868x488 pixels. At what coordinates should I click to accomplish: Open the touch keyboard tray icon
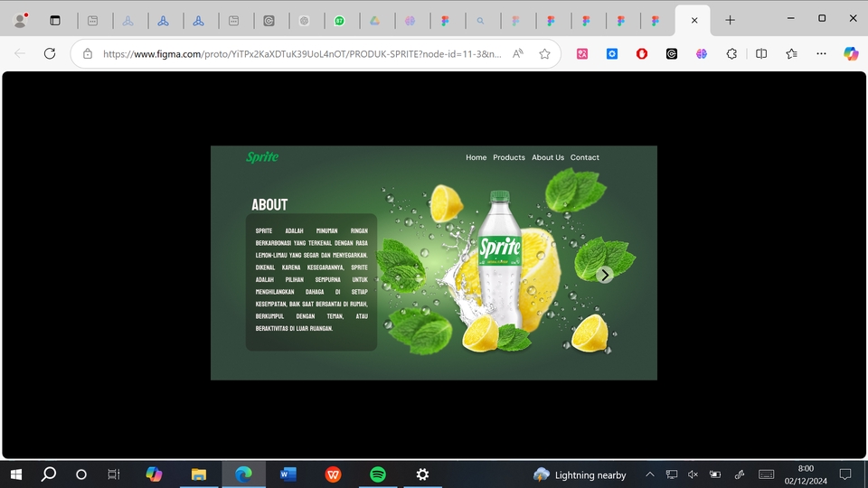click(x=766, y=474)
